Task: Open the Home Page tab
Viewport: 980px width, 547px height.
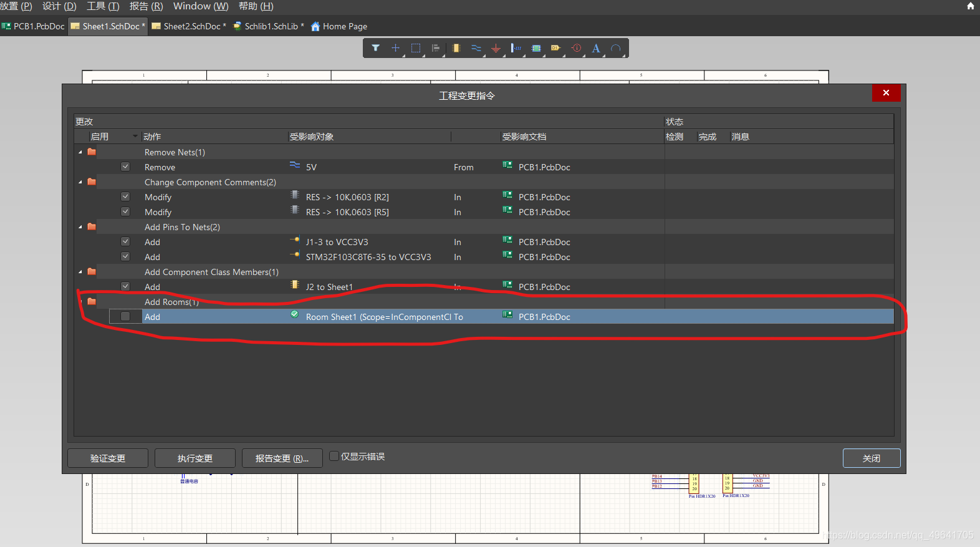Action: point(339,26)
